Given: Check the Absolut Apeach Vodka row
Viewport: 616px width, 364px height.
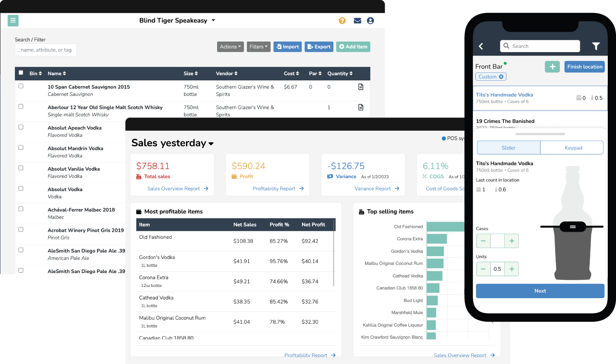Looking at the screenshot, I should click(x=21, y=127).
